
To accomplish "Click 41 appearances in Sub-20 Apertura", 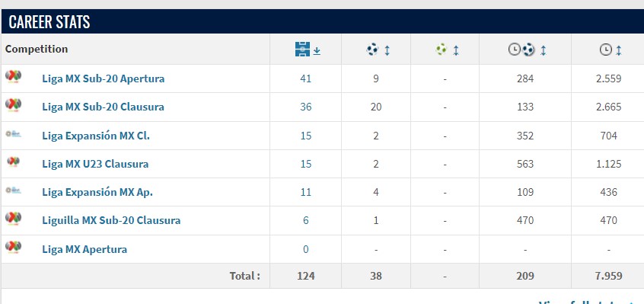I will (x=305, y=78).
